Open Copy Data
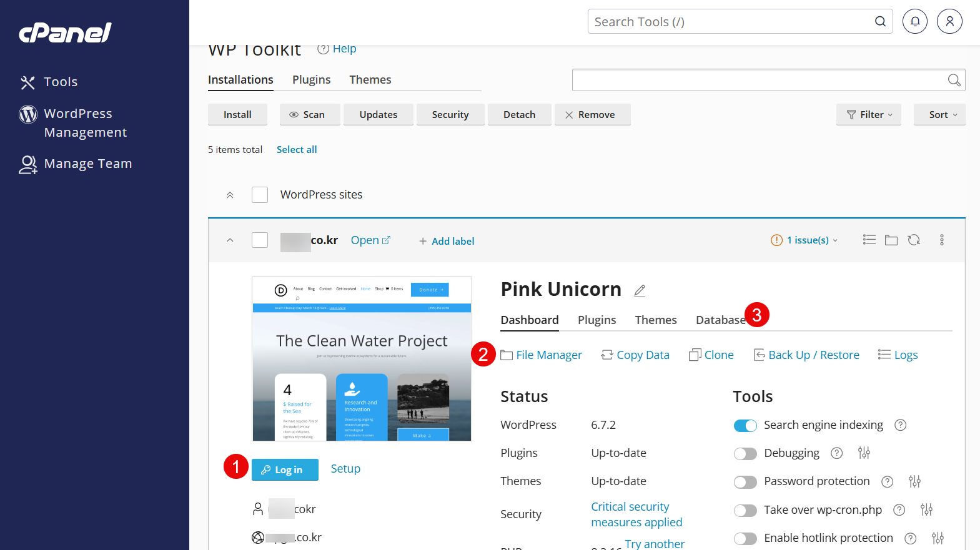 635,355
